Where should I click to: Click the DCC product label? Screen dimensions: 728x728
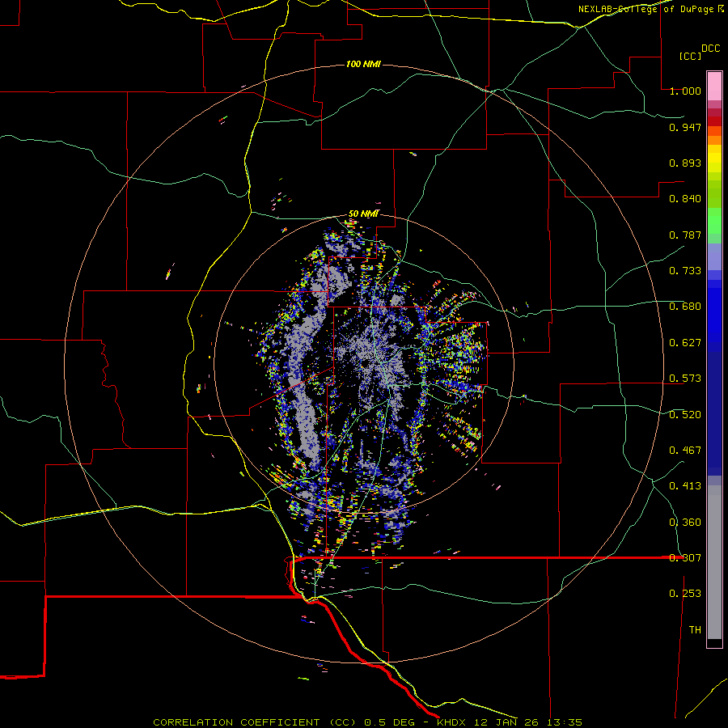click(710, 49)
